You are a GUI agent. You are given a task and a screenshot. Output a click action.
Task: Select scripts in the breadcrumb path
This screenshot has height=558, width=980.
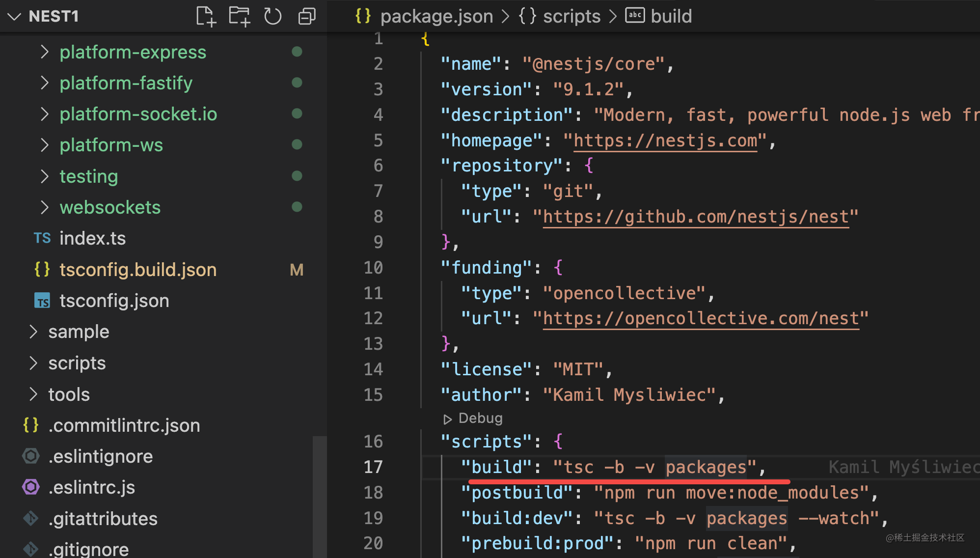572,16
